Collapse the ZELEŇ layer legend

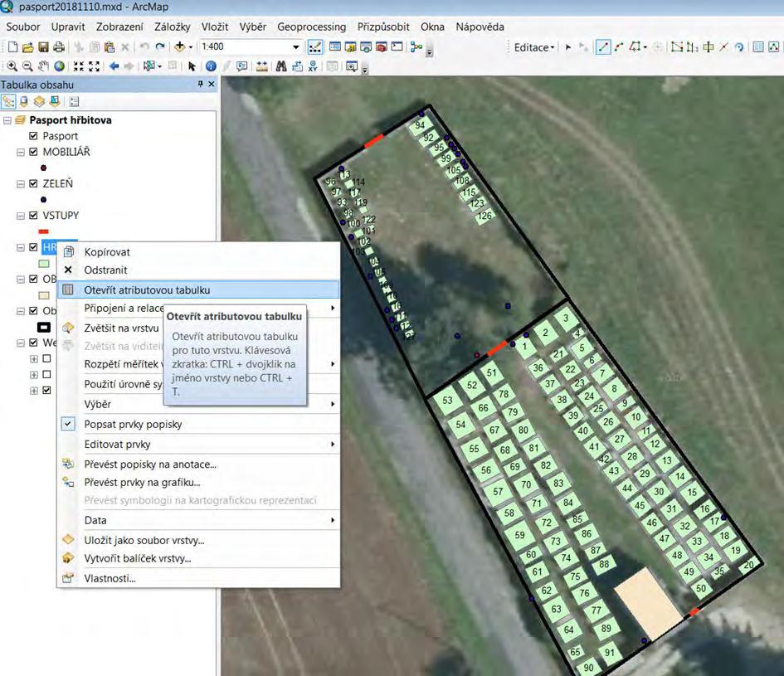point(21,184)
